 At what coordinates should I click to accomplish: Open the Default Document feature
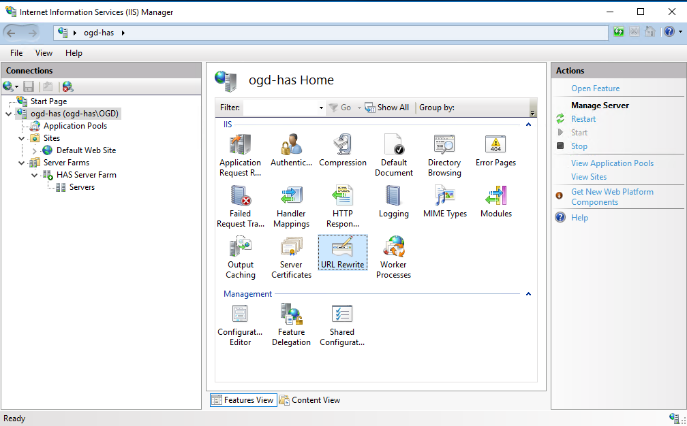click(x=393, y=155)
